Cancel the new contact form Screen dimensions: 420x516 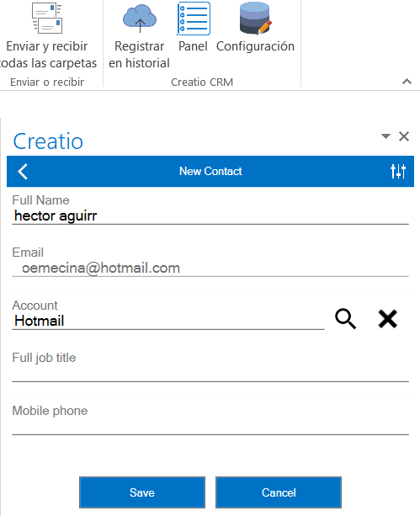[279, 492]
